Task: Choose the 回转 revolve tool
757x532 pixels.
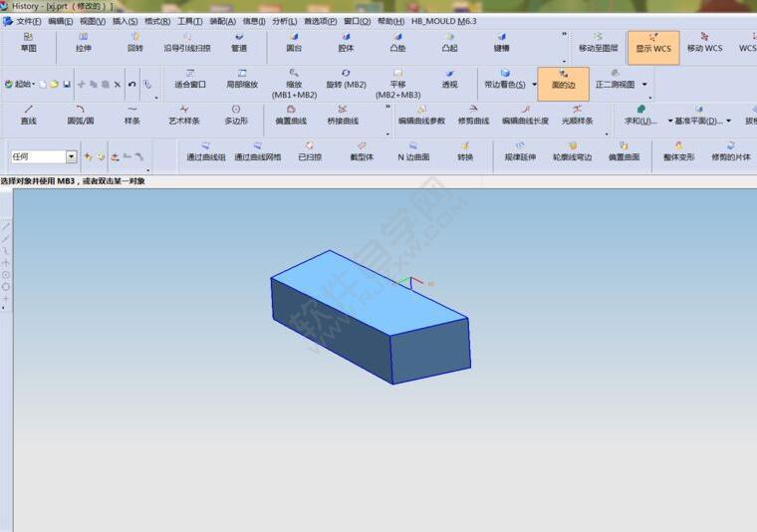Action: (x=135, y=43)
